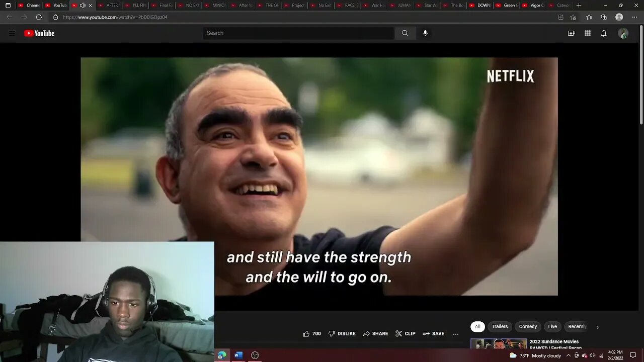Open the taskbar clock and calendar
This screenshot has height=362, width=644.
point(615,355)
